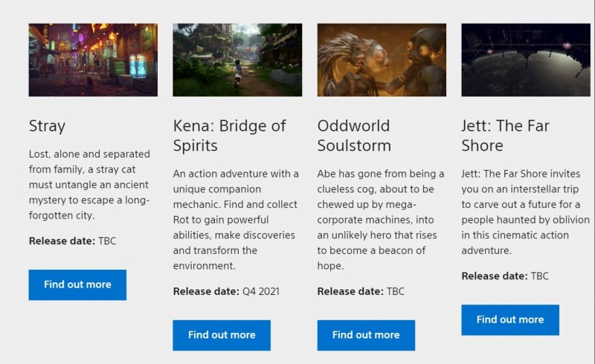This screenshot has height=364, width=595.
Task: Select the Oddworld Soulstorm artwork image
Action: click(x=382, y=59)
